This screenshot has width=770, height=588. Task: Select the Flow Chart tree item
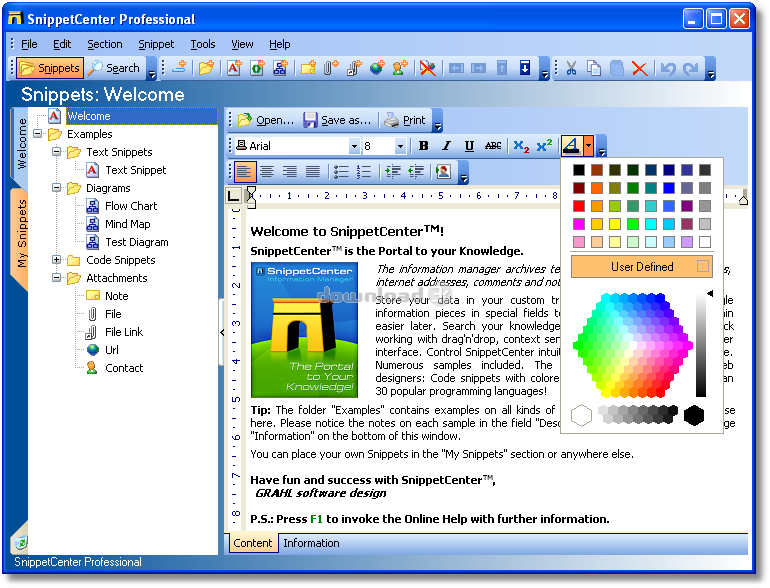[x=131, y=206]
